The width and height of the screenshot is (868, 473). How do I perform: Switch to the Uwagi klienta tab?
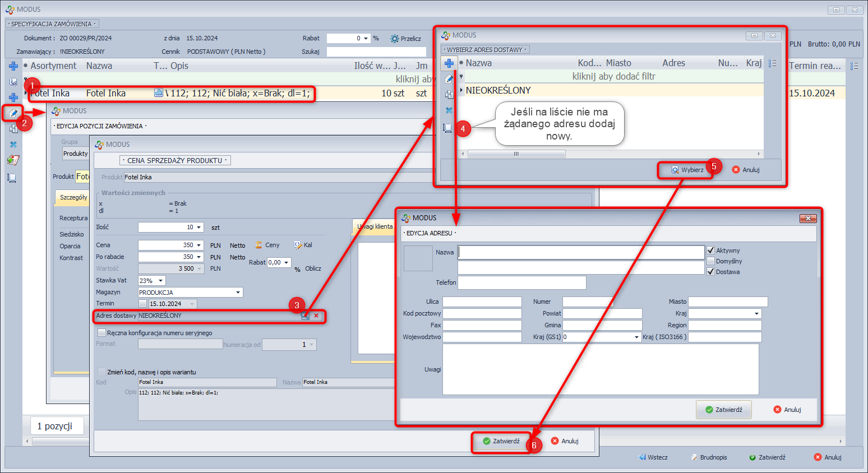click(x=375, y=226)
